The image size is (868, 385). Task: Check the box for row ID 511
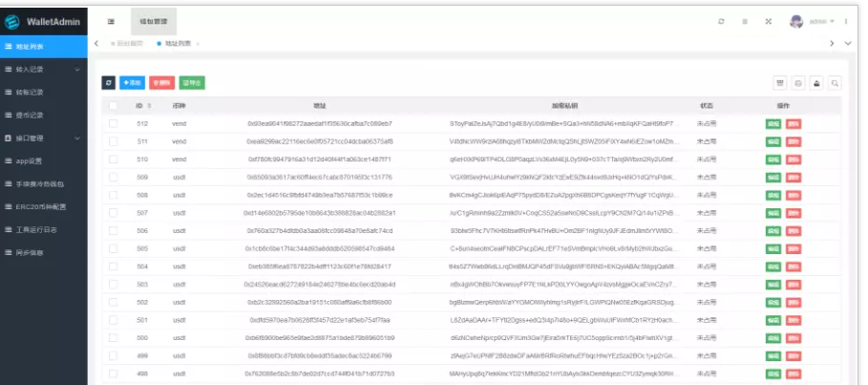click(x=113, y=141)
